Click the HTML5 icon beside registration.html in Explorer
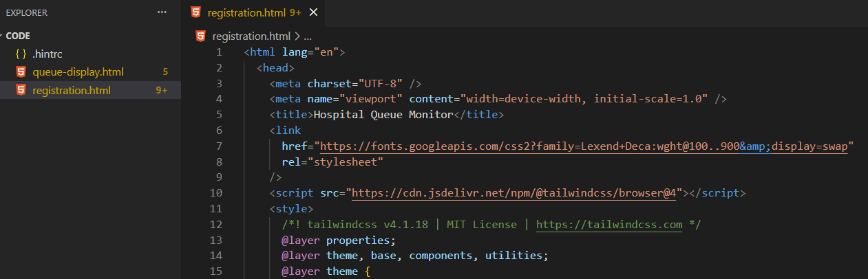The image size is (868, 279). (21, 90)
